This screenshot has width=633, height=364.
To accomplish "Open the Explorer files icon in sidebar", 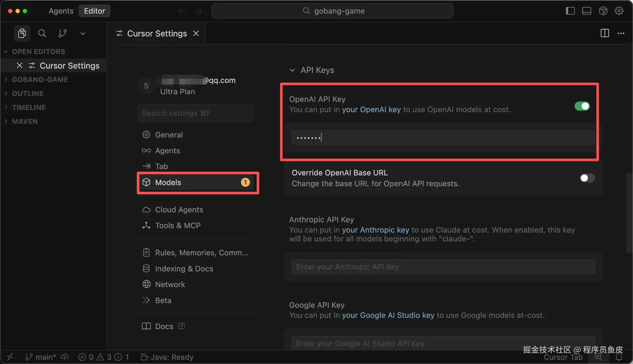I will pyautogui.click(x=22, y=33).
